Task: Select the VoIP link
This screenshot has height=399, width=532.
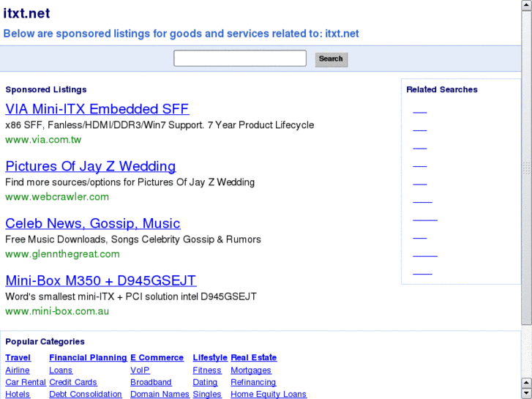Action: point(140,370)
